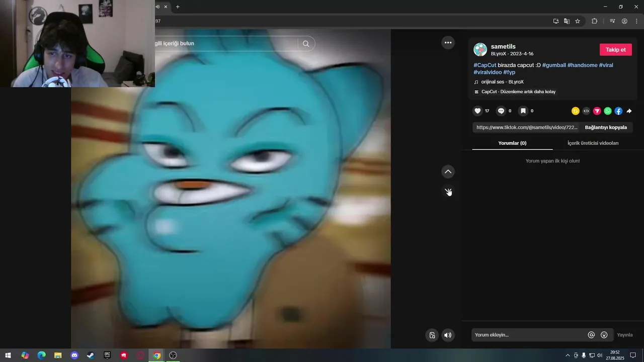644x362 pixels.
Task: Post the comment with Yayınla
Action: click(625, 335)
